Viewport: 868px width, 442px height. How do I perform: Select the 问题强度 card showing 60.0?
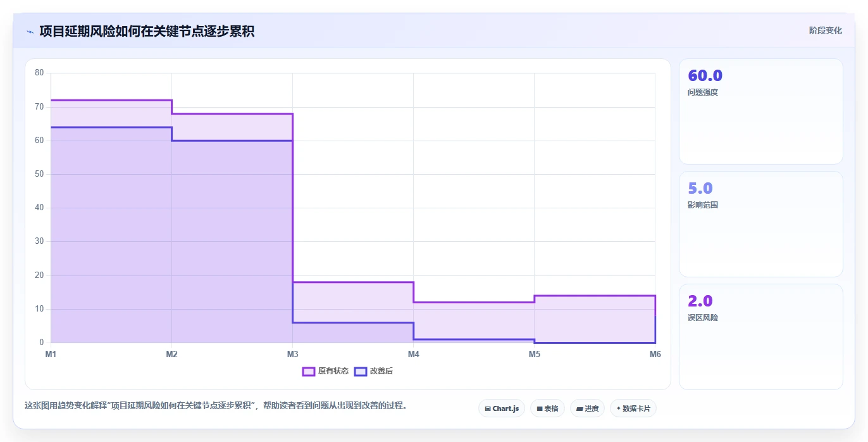760,111
